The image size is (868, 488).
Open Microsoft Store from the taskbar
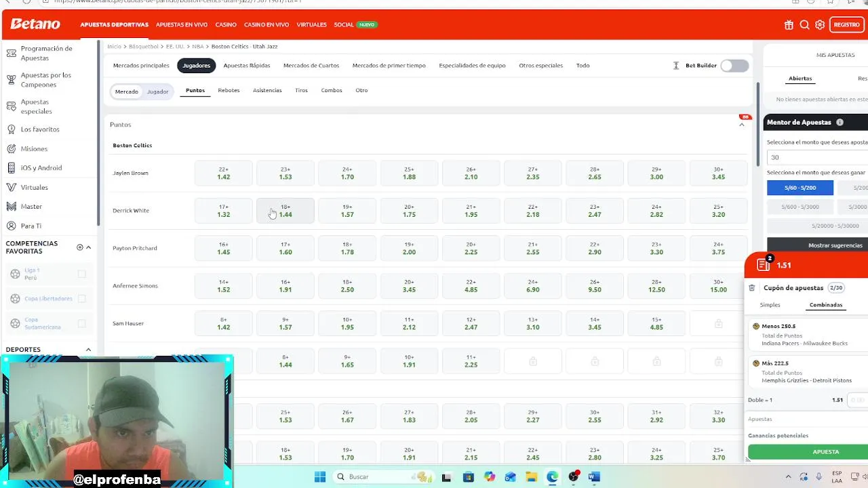pos(468,476)
